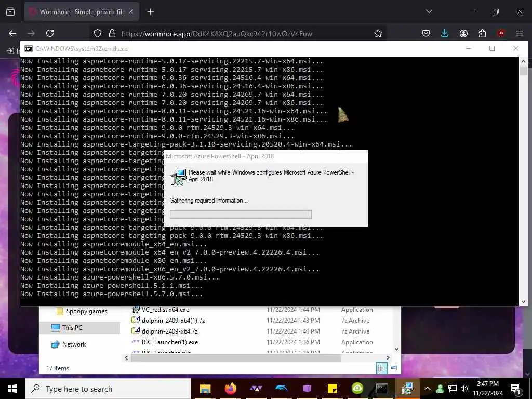This screenshot has width=532, height=399.
Task: Open the Dolphin emulator taskbar icon
Action: coord(281,389)
